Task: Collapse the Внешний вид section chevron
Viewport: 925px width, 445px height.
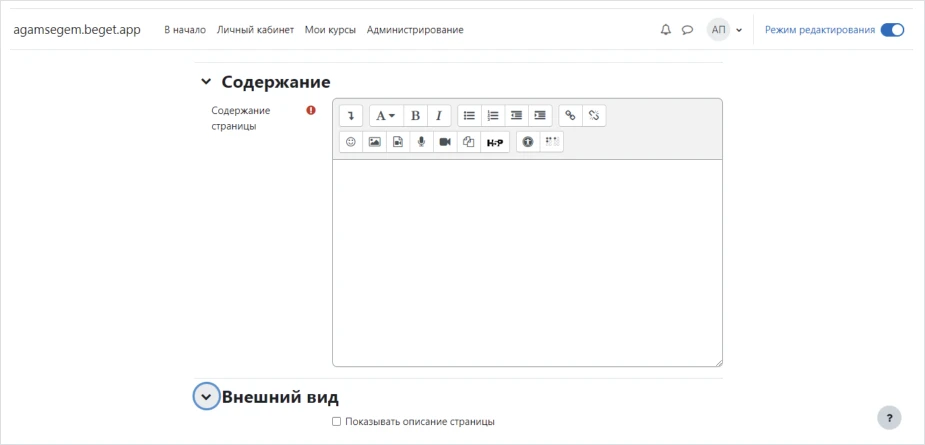Action: click(x=206, y=397)
